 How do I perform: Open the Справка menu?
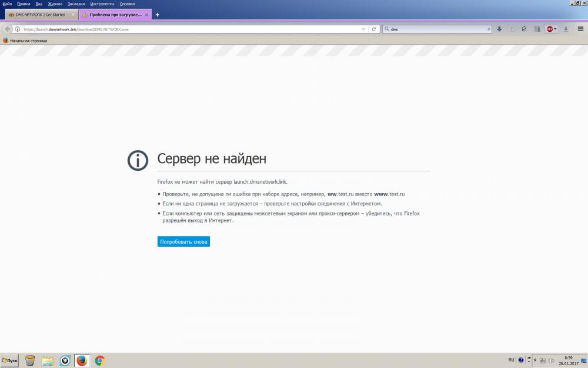click(x=127, y=4)
